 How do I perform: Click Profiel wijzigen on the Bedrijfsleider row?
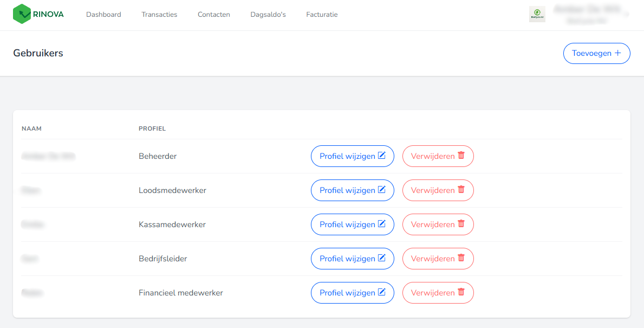coord(352,258)
